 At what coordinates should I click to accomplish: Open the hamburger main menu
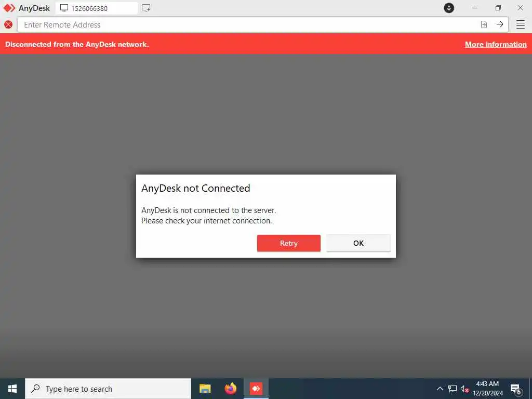coord(521,24)
